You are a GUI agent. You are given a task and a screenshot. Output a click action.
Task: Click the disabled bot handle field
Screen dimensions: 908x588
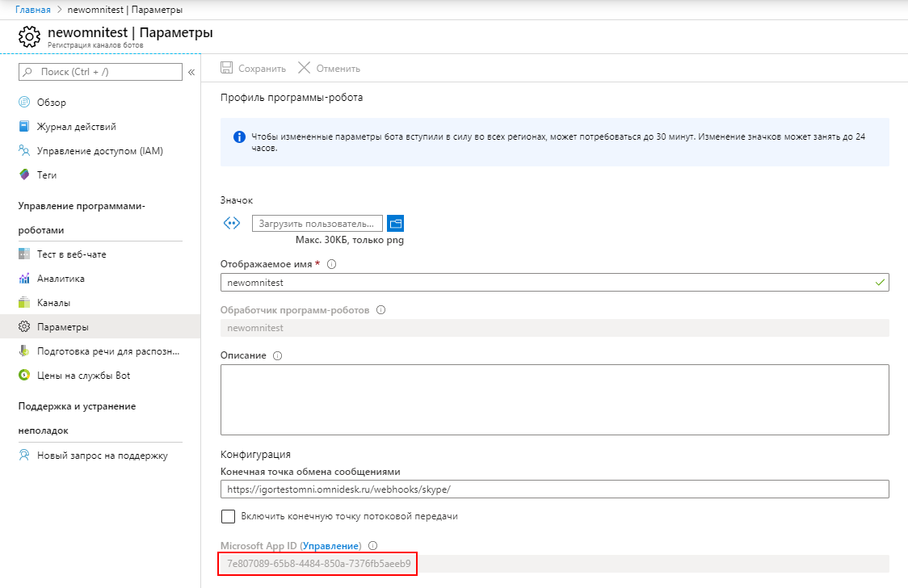click(555, 328)
